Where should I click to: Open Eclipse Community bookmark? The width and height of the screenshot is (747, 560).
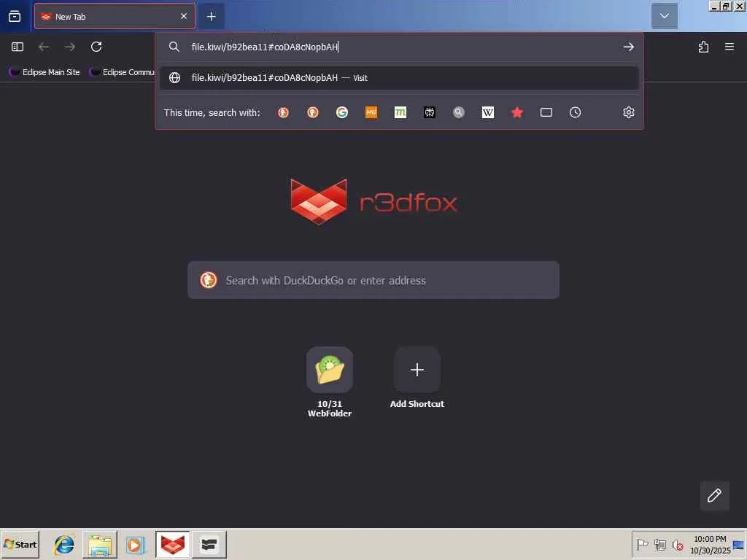(123, 72)
